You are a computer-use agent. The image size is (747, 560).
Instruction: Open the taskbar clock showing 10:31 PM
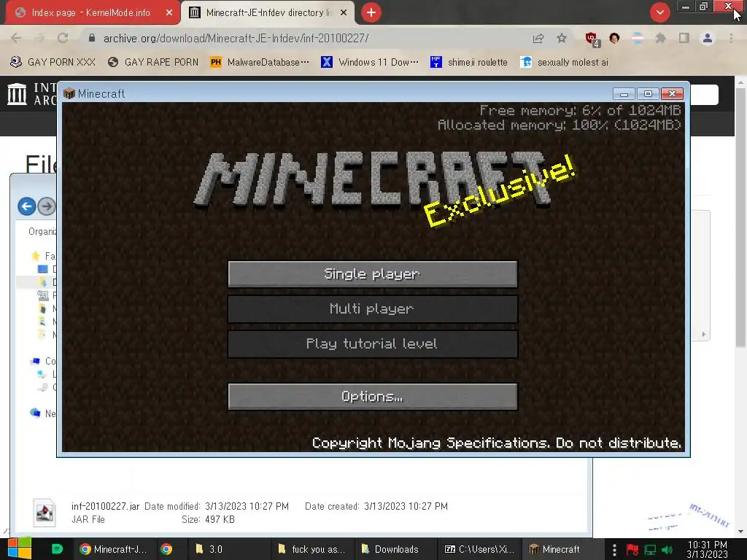tap(708, 549)
